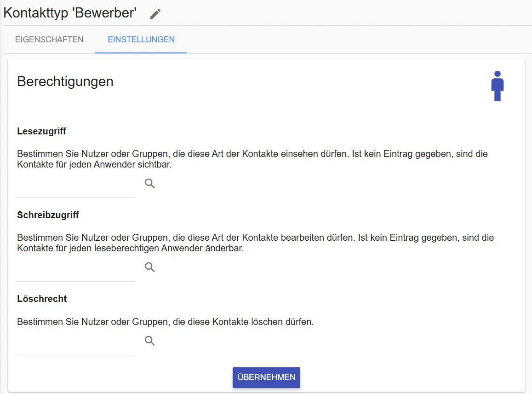Click the description text about 'einsehen dürfen'
Viewport: 532px width, 394px height.
(x=252, y=154)
